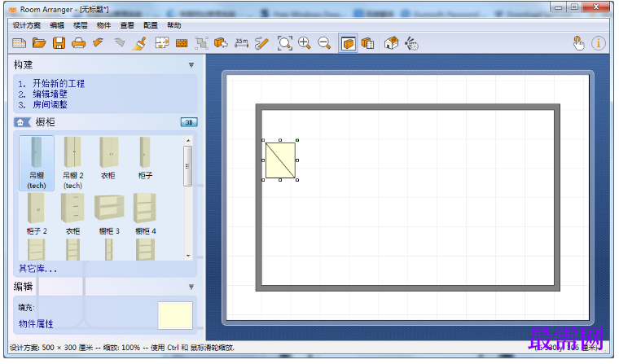Click the pale yellow fill color swatch
This screenshot has width=619, height=364.
coord(175,315)
